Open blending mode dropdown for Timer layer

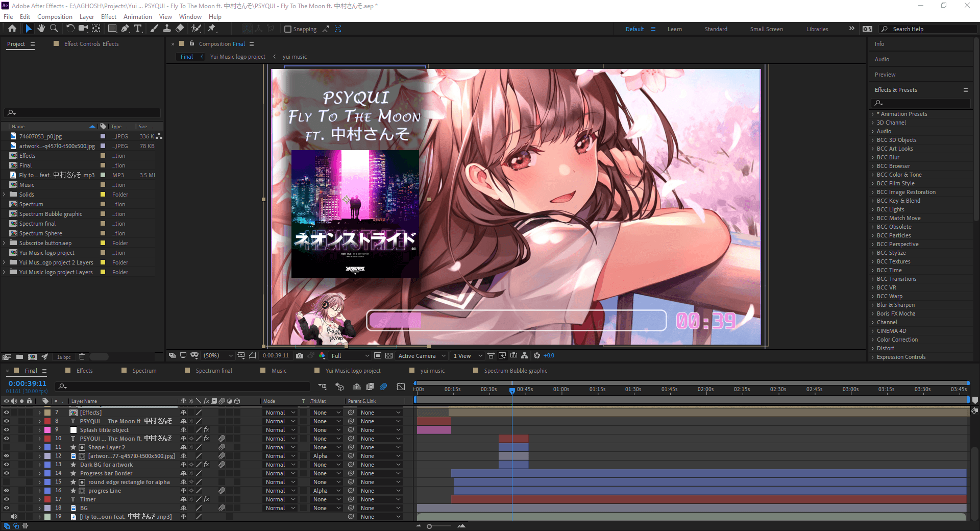280,499
